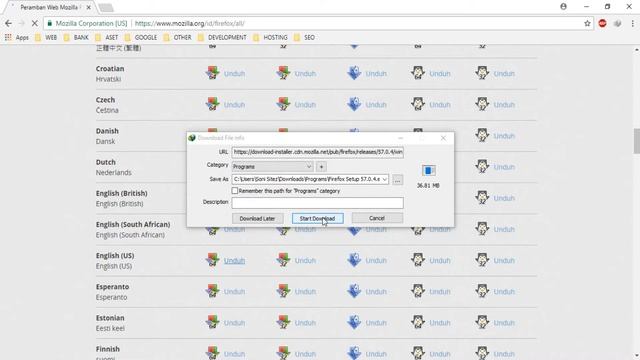
Task: Open the red extension icon
Action: click(x=602, y=24)
